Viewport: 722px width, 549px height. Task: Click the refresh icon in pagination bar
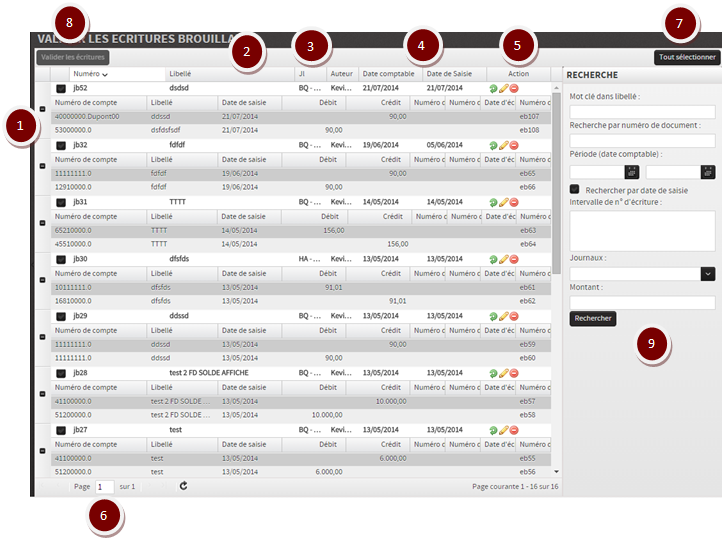point(184,486)
